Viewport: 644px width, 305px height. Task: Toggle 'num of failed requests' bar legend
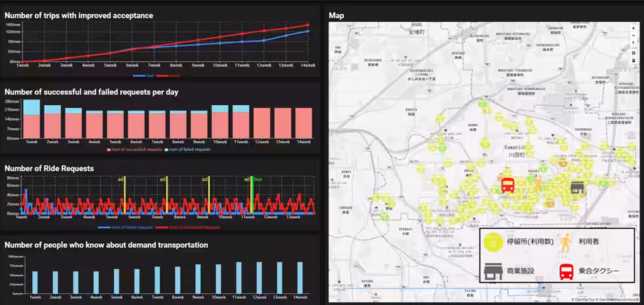pos(187,150)
